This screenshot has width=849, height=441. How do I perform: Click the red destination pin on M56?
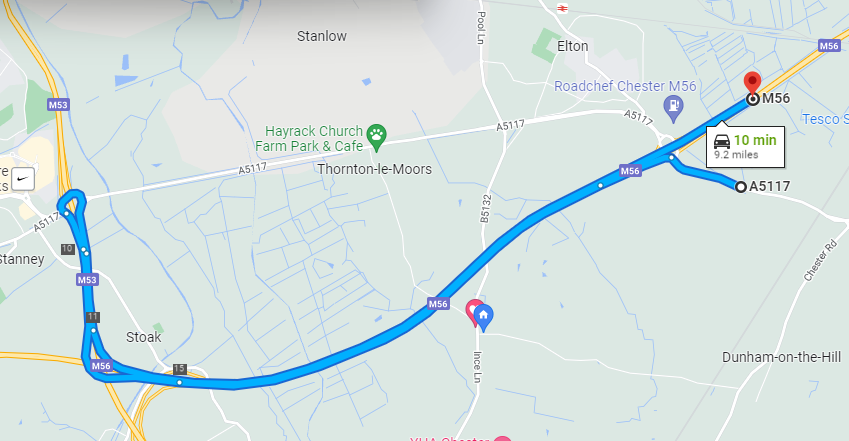pos(752,82)
